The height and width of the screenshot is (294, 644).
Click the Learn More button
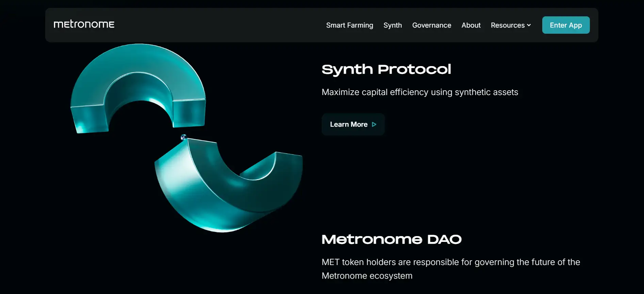(353, 124)
